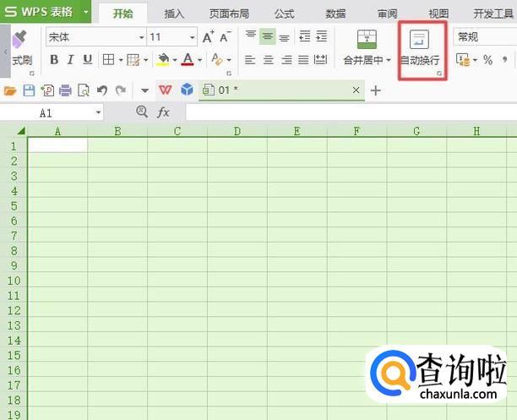Apply cell borders icon
The width and height of the screenshot is (517, 420).
coord(108,60)
